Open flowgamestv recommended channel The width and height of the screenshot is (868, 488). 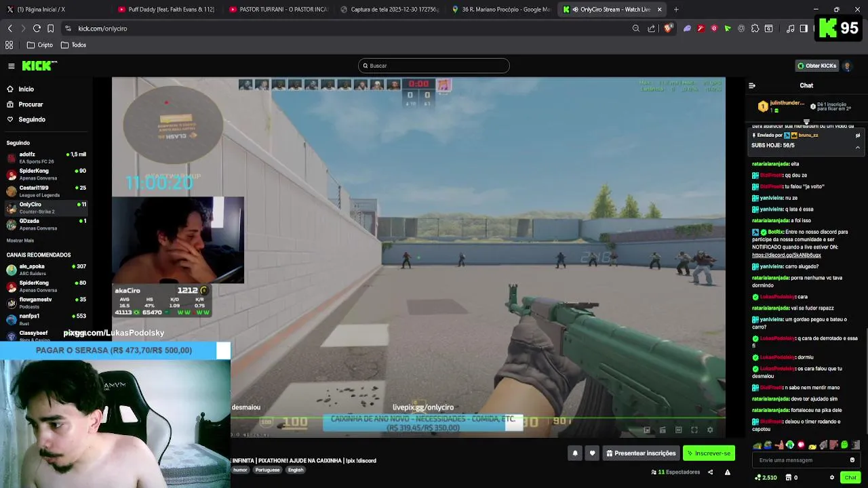pos(46,303)
